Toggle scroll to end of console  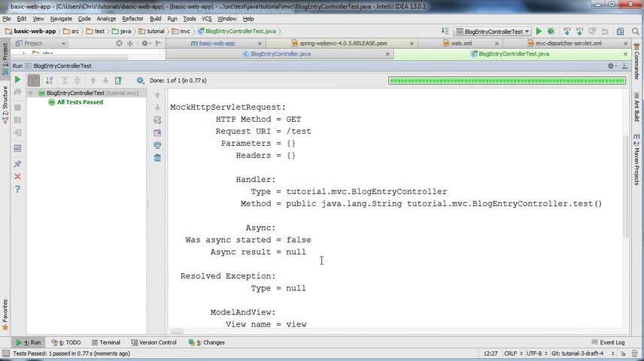(157, 132)
